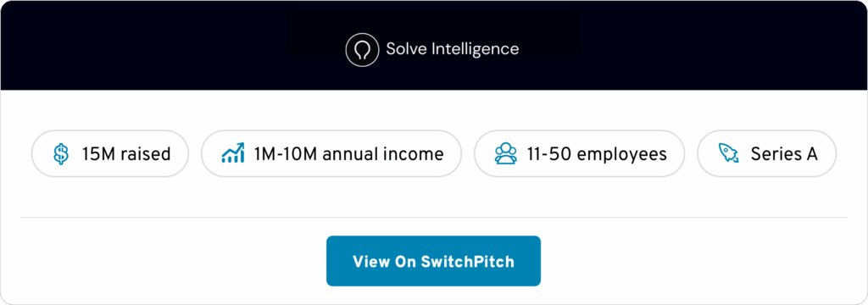This screenshot has width=868, height=305.
Task: Click the growth chart income icon
Action: coord(232,153)
